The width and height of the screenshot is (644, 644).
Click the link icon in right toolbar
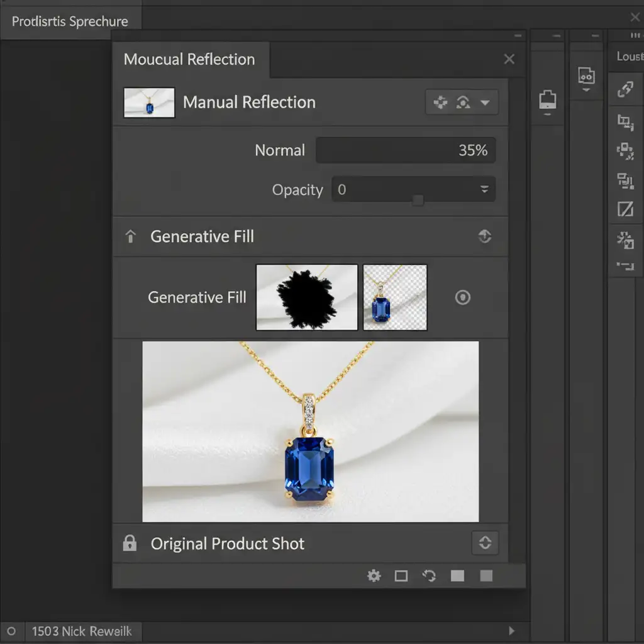point(625,89)
